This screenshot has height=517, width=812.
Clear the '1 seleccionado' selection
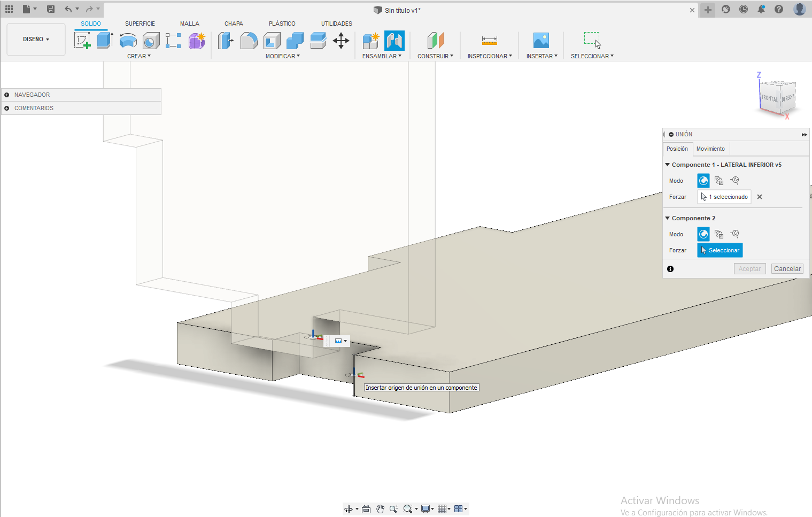pyautogui.click(x=760, y=197)
